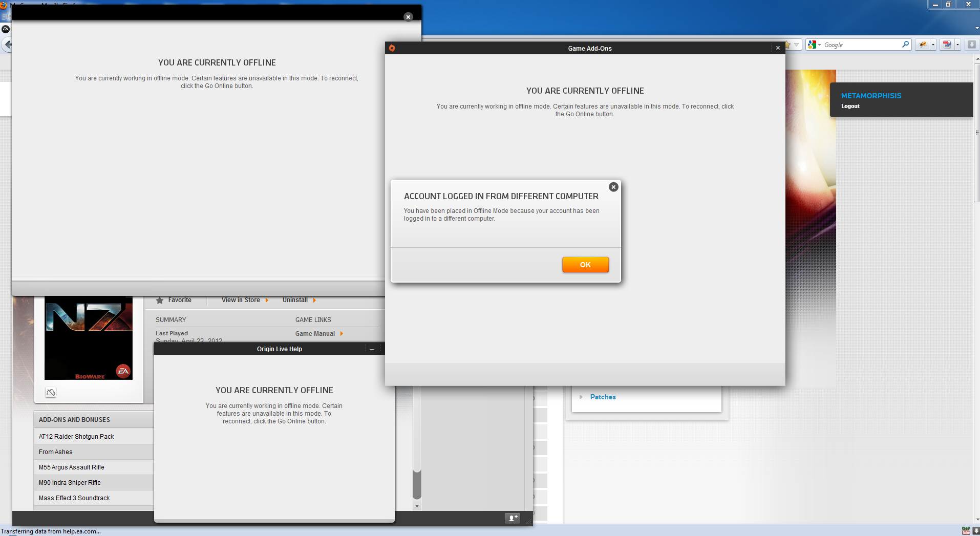Click the KeepTube status bar icon
Screen dimensions: 980x536
(x=966, y=531)
